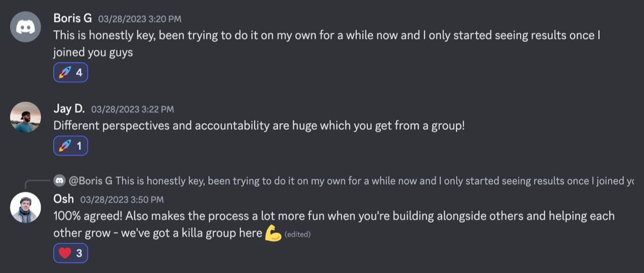Click small Discord avatar in reply preview
Image resolution: width=644 pixels, height=273 pixels.
click(59, 180)
